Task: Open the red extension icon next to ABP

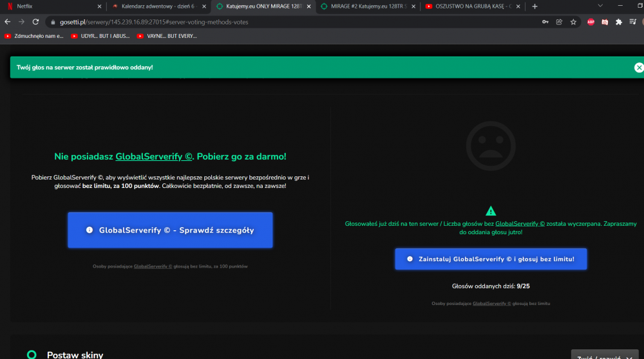Action: [605, 22]
